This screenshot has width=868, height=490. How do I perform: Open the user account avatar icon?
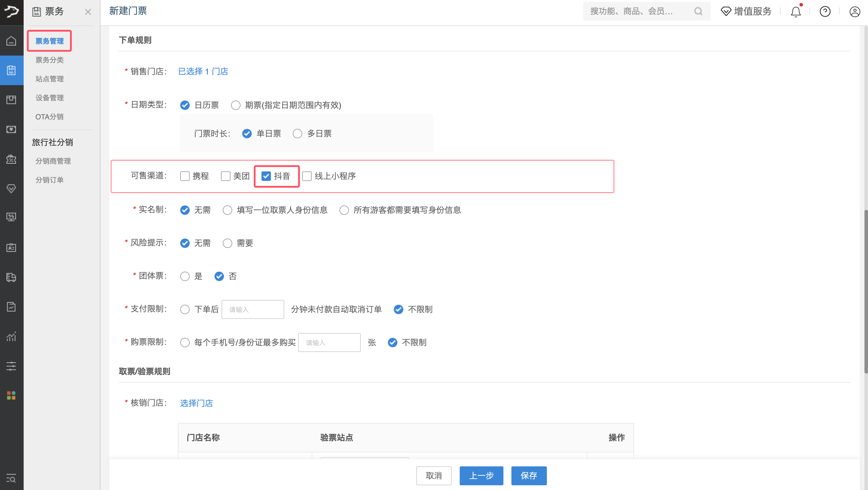pyautogui.click(x=854, y=12)
